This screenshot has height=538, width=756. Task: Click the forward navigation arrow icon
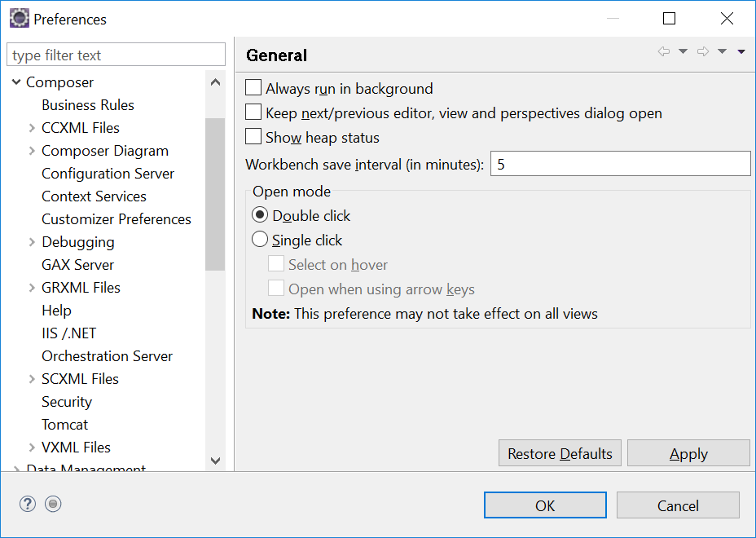pos(702,52)
